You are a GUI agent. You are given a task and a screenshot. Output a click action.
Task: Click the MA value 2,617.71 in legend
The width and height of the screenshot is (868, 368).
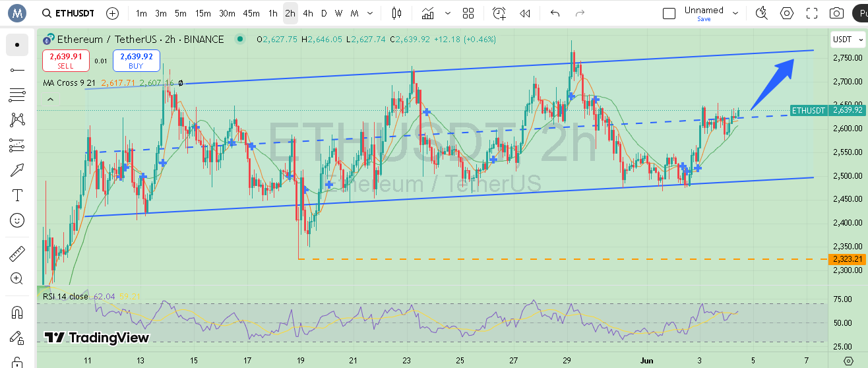[x=118, y=83]
